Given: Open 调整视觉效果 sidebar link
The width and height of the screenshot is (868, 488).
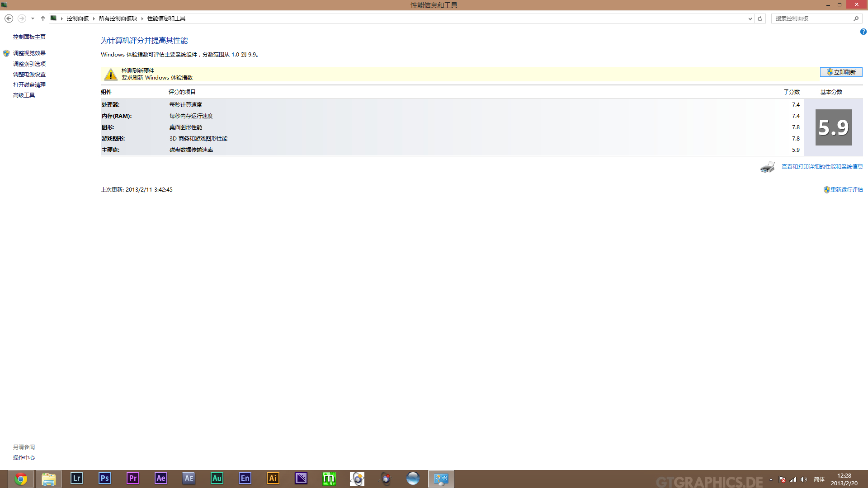Looking at the screenshot, I should pos(29,53).
